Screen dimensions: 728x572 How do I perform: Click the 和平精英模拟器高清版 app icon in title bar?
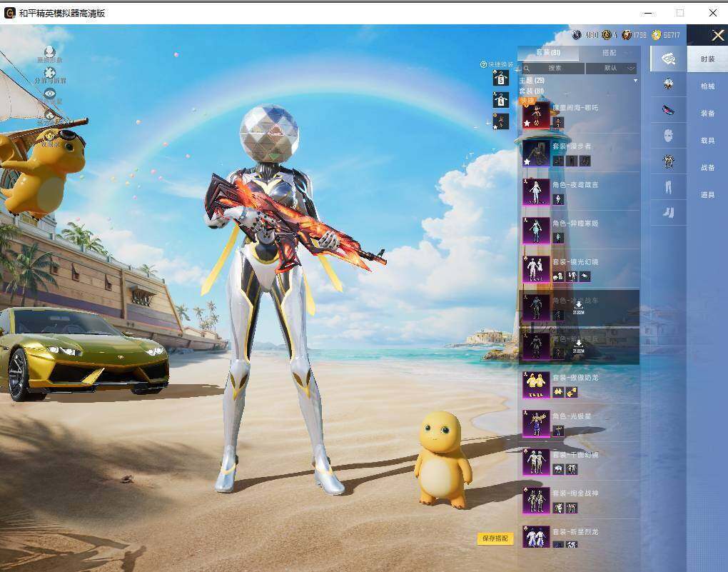pyautogui.click(x=9, y=13)
